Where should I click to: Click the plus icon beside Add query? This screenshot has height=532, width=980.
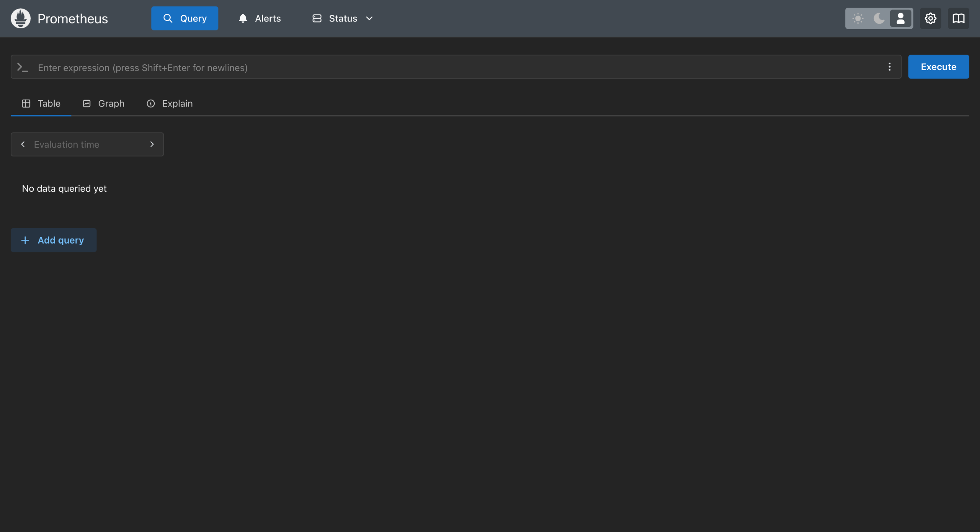25,240
